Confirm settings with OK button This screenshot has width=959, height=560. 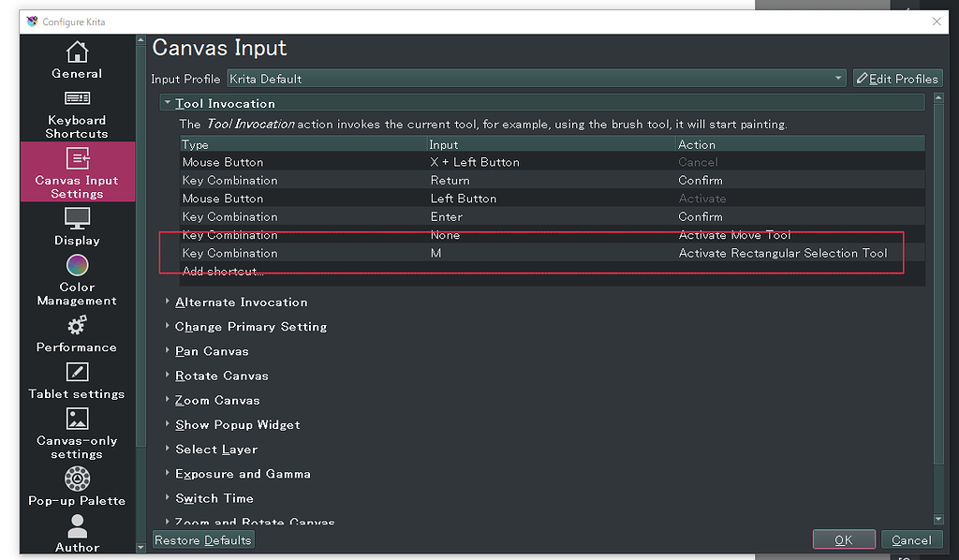[844, 539]
